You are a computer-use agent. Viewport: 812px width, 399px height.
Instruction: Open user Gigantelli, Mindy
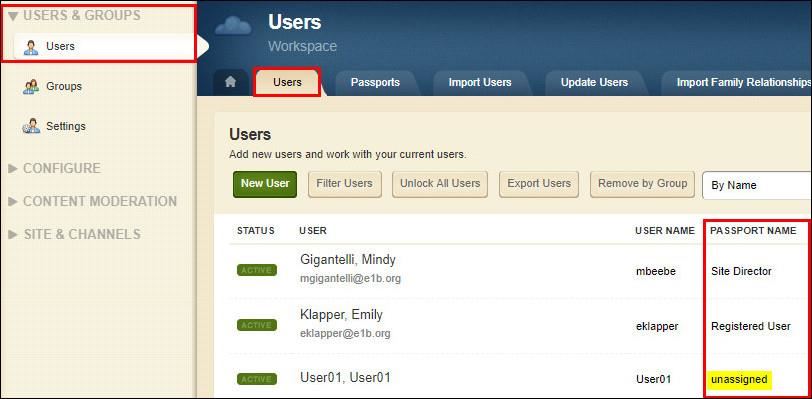pos(348,260)
